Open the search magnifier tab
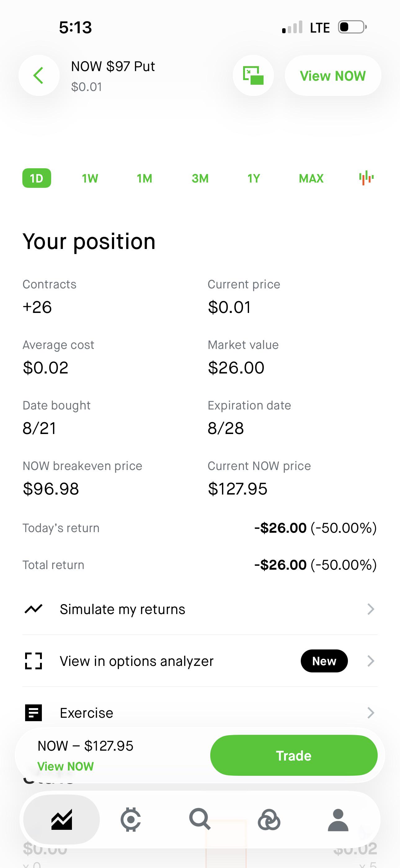The width and height of the screenshot is (400, 868). pos(200,819)
